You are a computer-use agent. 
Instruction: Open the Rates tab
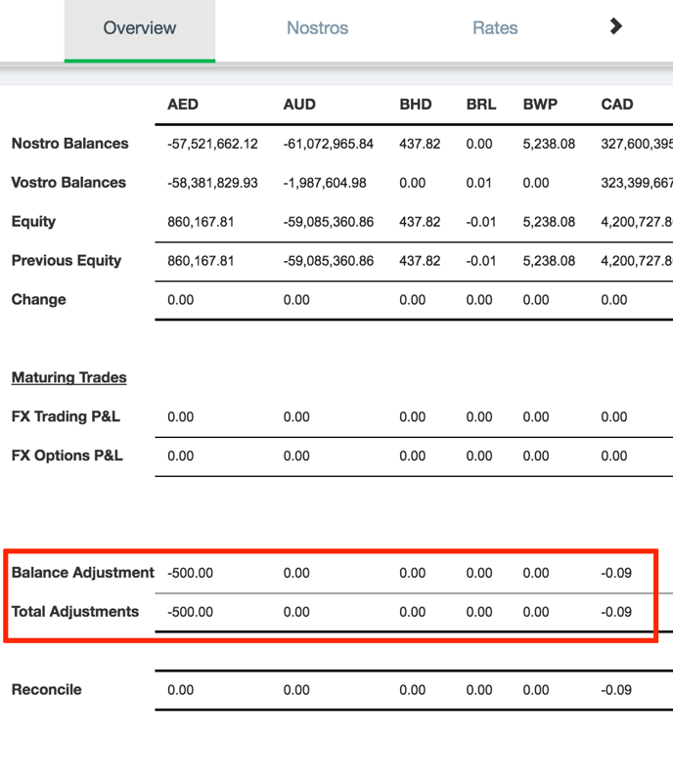coord(495,28)
